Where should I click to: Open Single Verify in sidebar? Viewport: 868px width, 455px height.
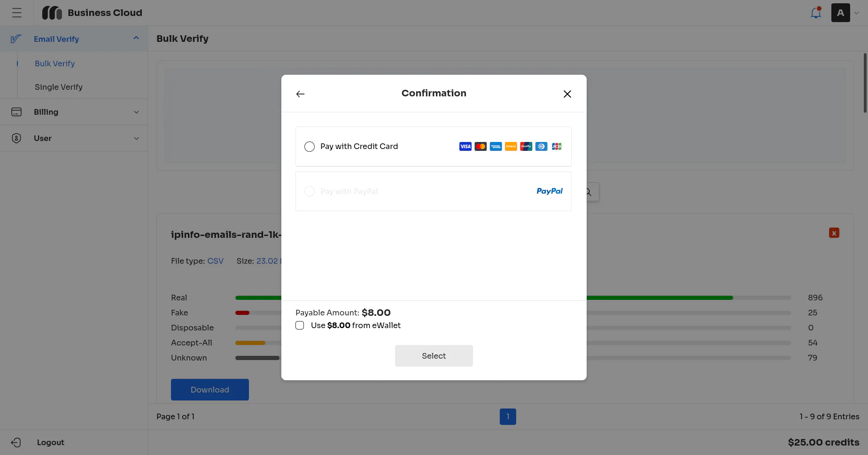(x=59, y=87)
